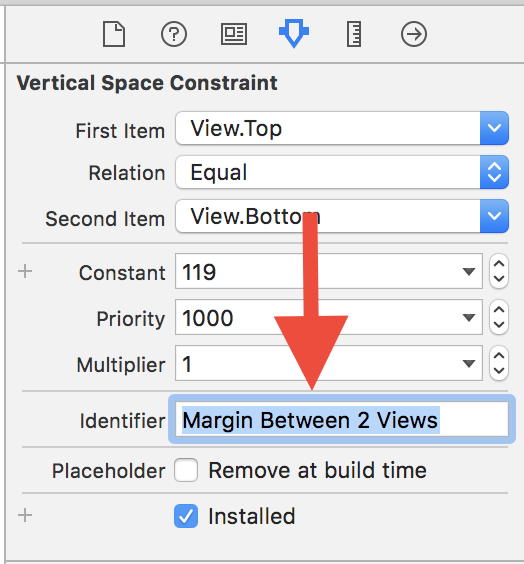Open the Constant value dropdown arrow
Viewport: 524px width, 564px height.
(x=469, y=271)
